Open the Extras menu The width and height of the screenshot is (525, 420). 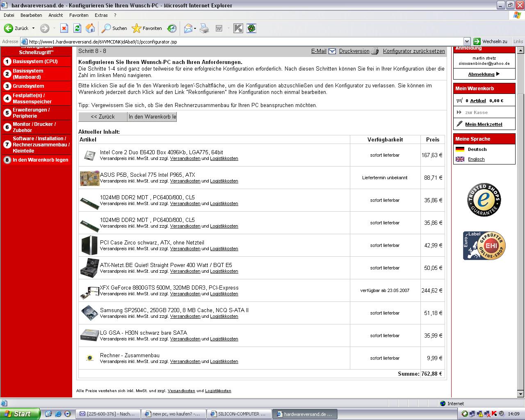pyautogui.click(x=101, y=15)
